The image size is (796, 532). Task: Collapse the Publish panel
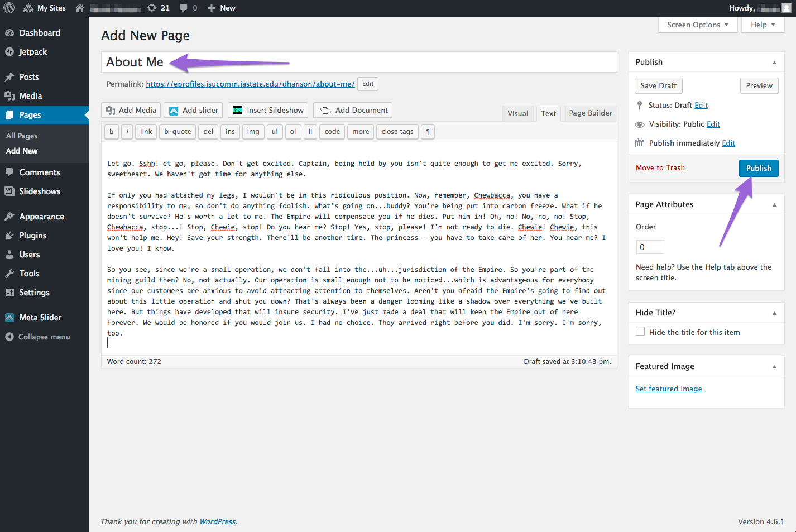click(x=774, y=63)
